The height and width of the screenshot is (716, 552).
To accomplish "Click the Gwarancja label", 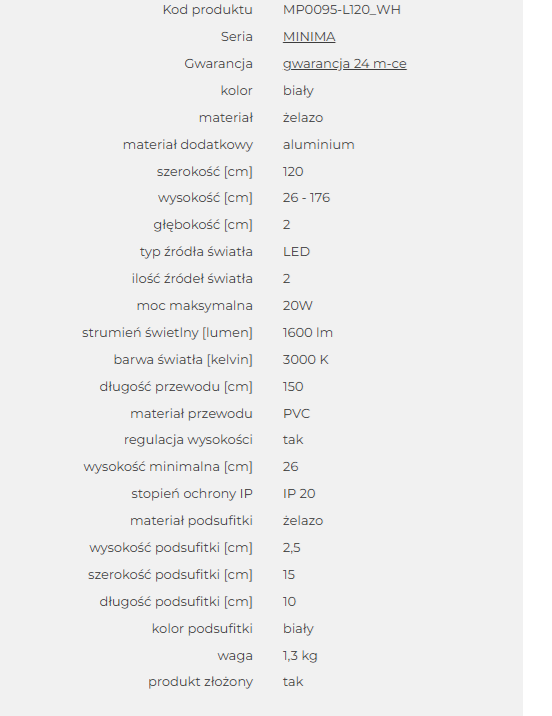I will (x=218, y=63).
